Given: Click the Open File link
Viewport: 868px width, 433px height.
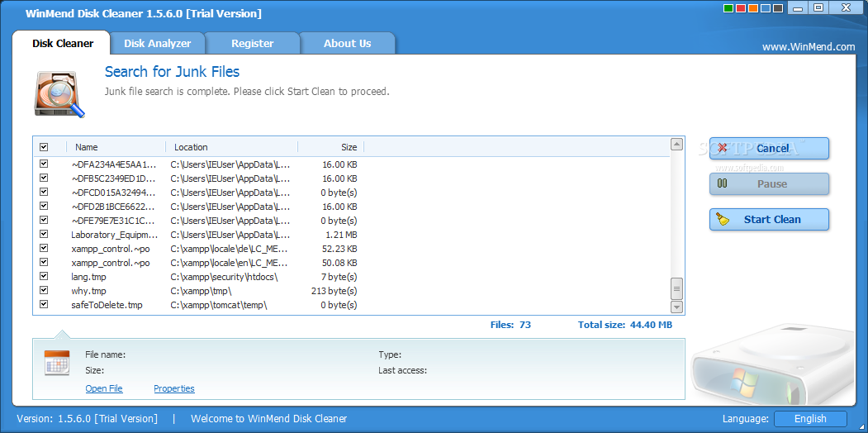Looking at the screenshot, I should [x=104, y=388].
